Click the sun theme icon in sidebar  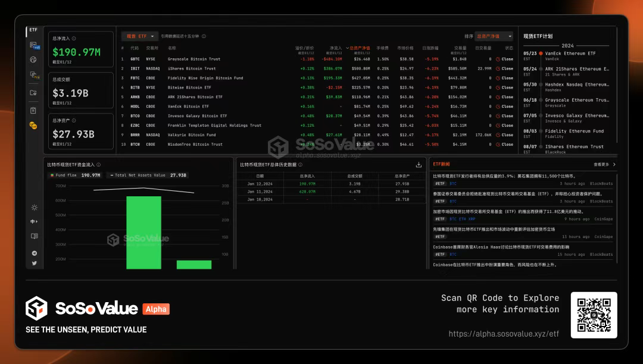(x=34, y=208)
